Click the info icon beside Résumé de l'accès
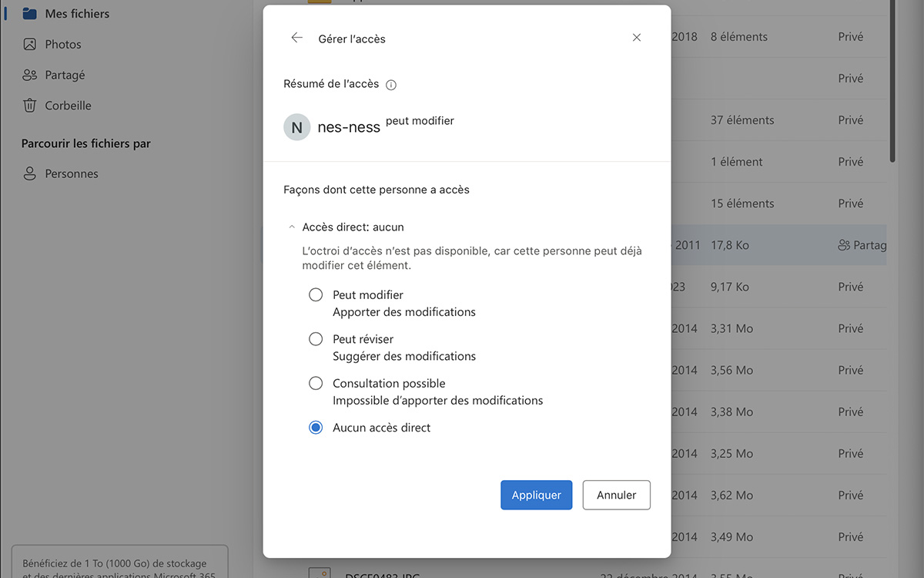This screenshot has width=924, height=578. pyautogui.click(x=391, y=85)
